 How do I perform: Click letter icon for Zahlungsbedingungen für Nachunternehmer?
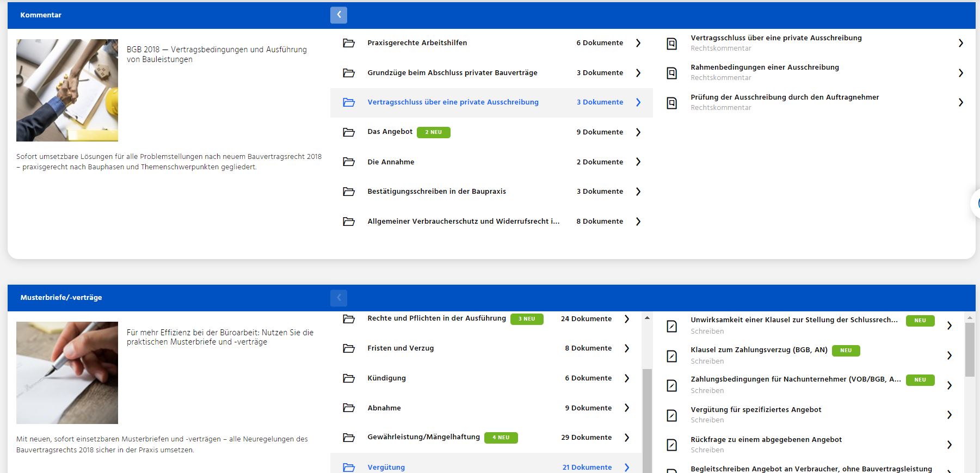tap(672, 385)
